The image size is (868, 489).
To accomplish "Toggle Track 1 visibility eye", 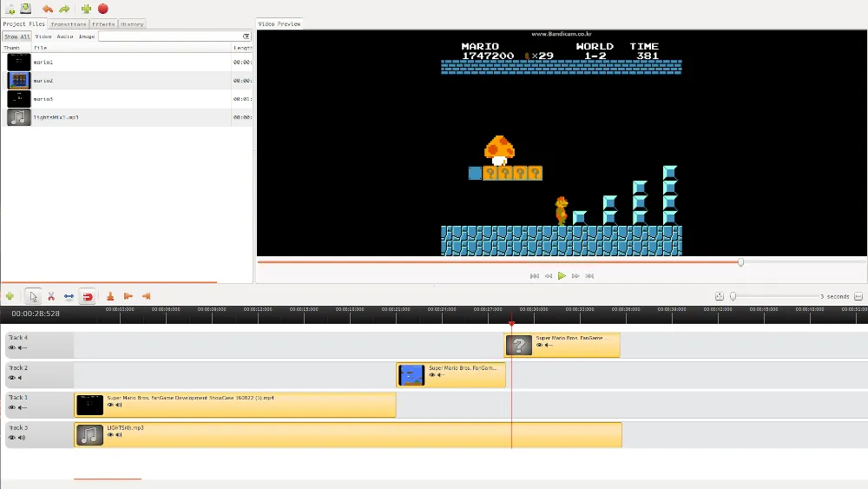I will 11,407.
